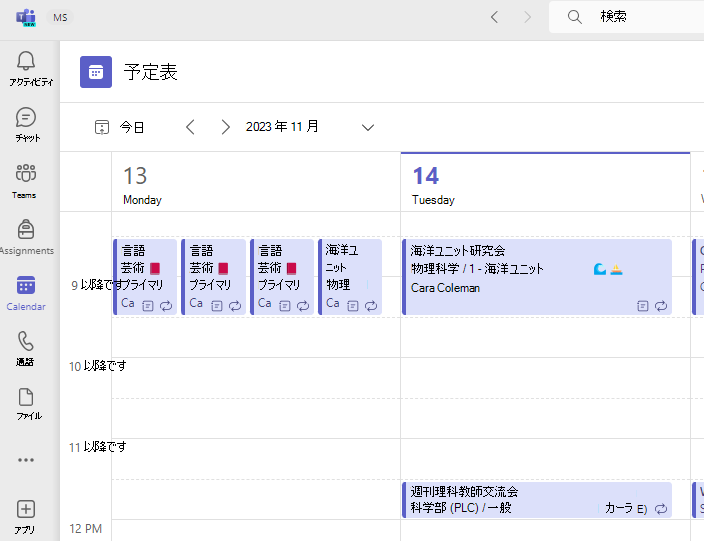Click the sailboat emoji on 海洋ユニット event
Screen dimensions: 704x541
[x=616, y=269]
